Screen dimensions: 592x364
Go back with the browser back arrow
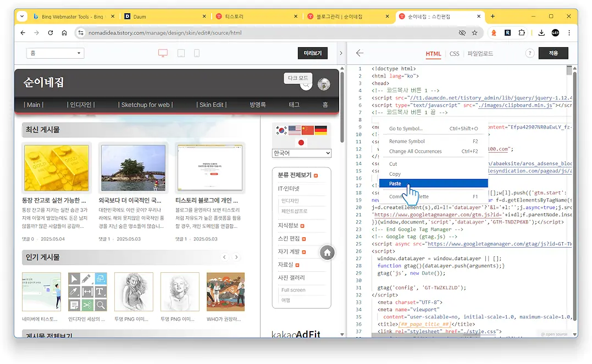point(23,33)
